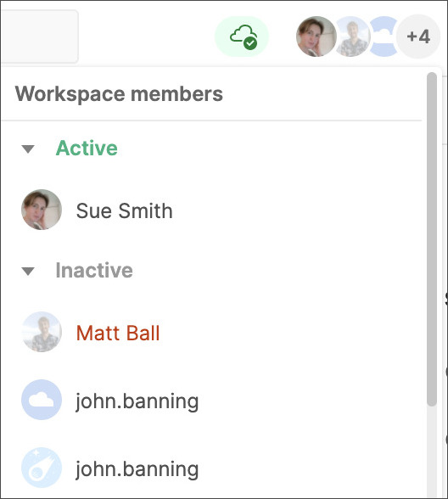Image resolution: width=448 pixels, height=499 pixels.
Task: Click Matt Ball's faded avatar in the header
Action: [x=353, y=36]
